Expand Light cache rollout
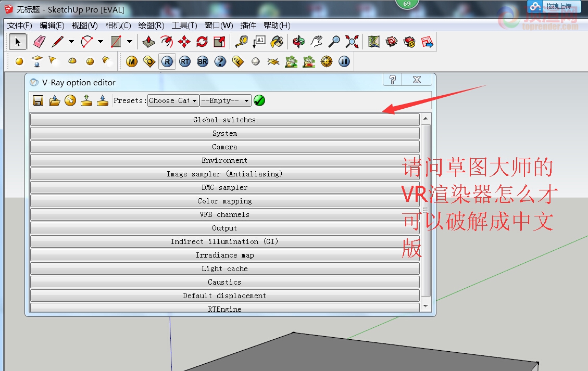 224,268
